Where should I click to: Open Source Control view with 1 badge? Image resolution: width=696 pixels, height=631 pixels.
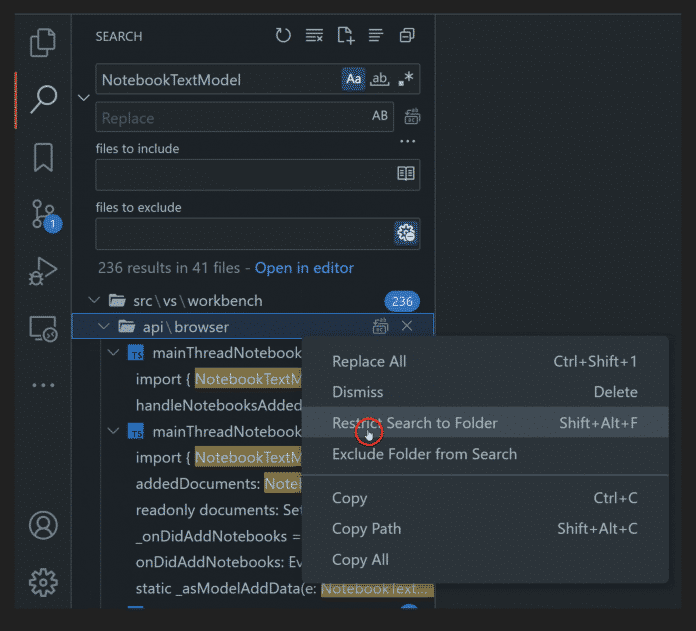[x=46, y=215]
